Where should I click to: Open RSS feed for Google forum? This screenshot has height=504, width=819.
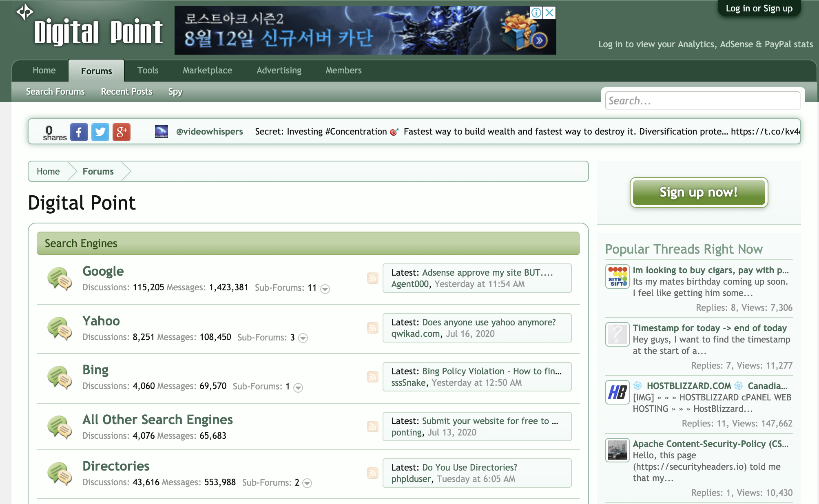372,278
